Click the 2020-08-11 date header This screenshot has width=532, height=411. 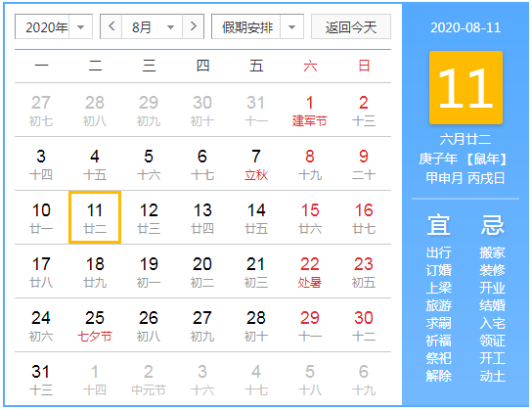[465, 27]
